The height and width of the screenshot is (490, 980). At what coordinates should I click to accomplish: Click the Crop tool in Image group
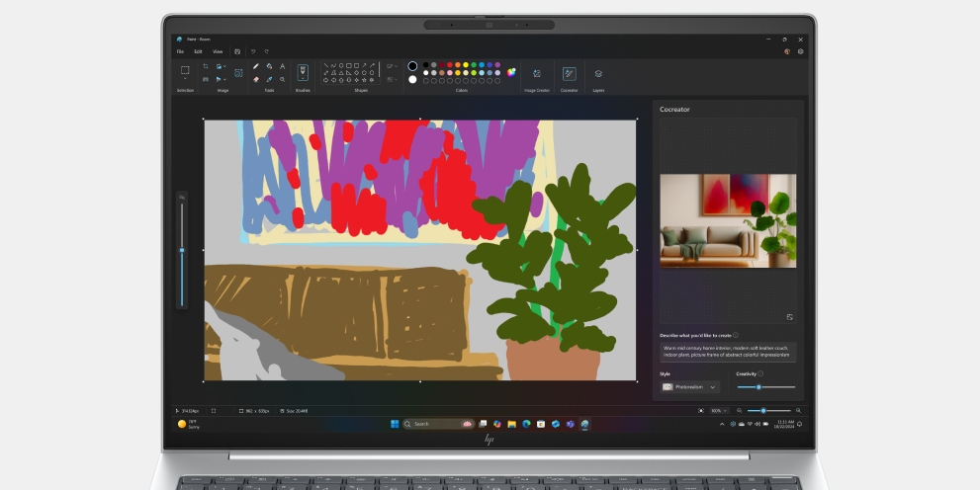tap(206, 66)
